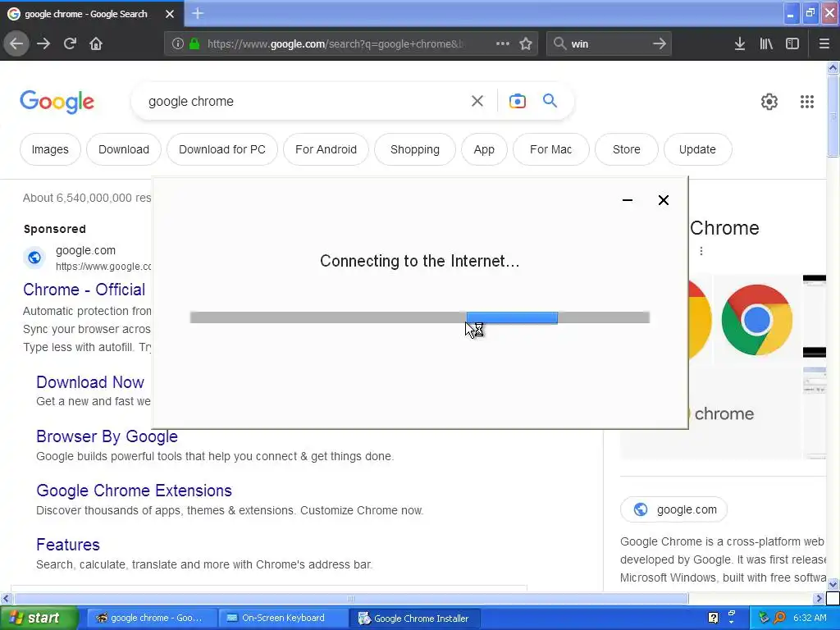The height and width of the screenshot is (630, 840).
Task: Switch to Google Chrome Installer taskbar item
Action: coord(414,619)
